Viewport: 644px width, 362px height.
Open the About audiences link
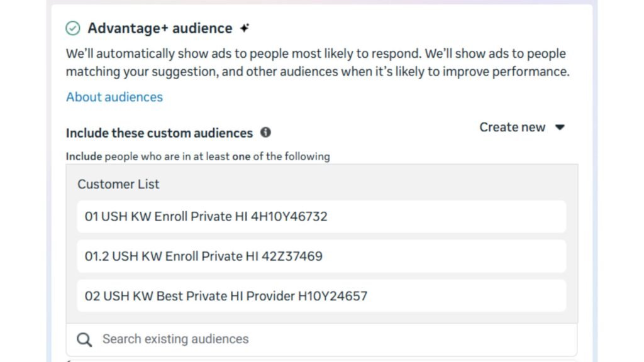(x=114, y=97)
